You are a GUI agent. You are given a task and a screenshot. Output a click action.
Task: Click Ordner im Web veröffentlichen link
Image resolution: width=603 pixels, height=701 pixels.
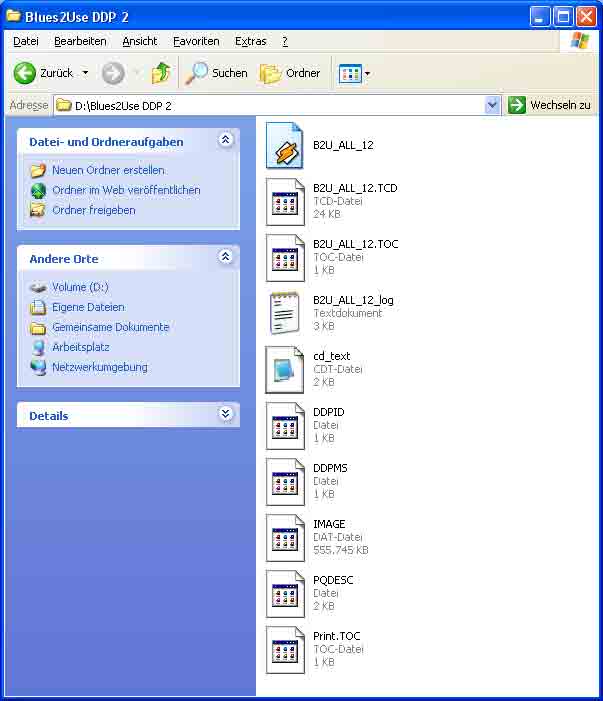(x=126, y=190)
